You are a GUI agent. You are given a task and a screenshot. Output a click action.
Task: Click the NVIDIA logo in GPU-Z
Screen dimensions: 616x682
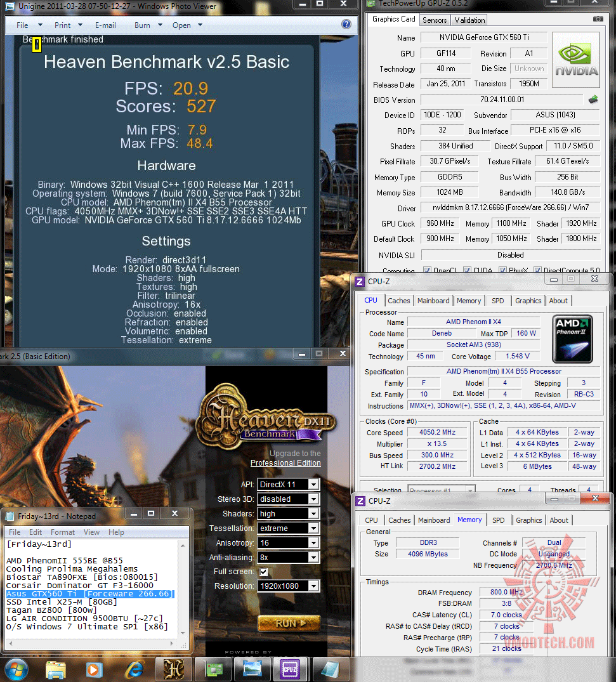point(576,60)
